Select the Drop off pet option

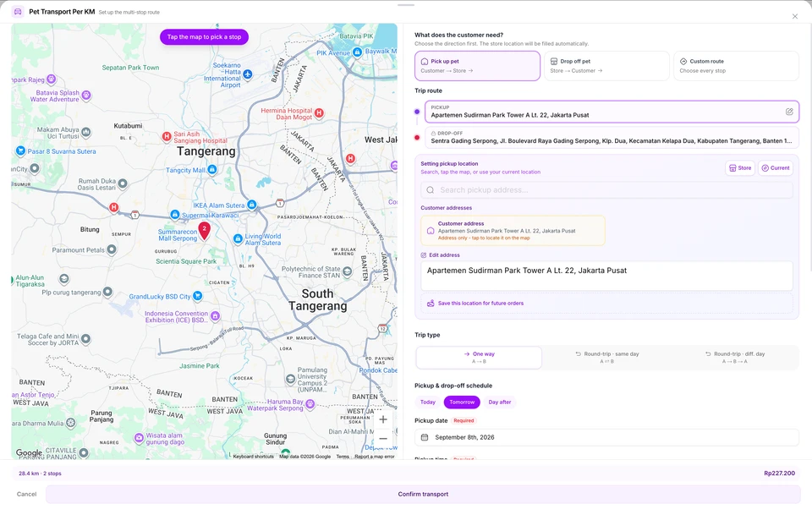(606, 66)
